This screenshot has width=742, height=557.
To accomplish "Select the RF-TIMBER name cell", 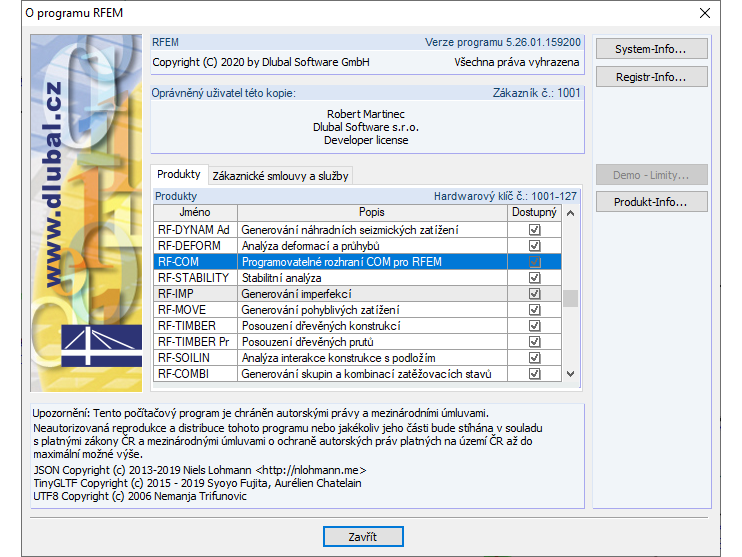I will pyautogui.click(x=195, y=326).
